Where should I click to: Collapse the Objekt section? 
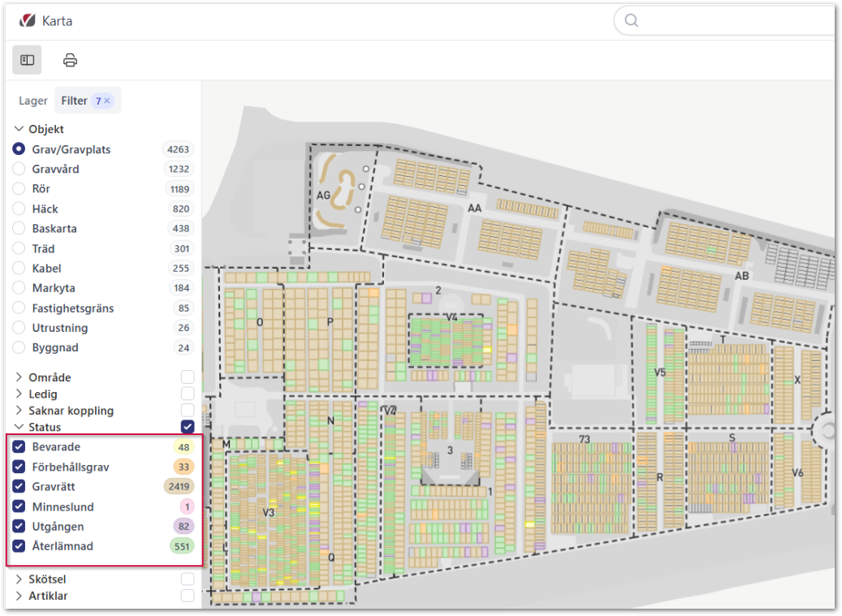coord(19,129)
